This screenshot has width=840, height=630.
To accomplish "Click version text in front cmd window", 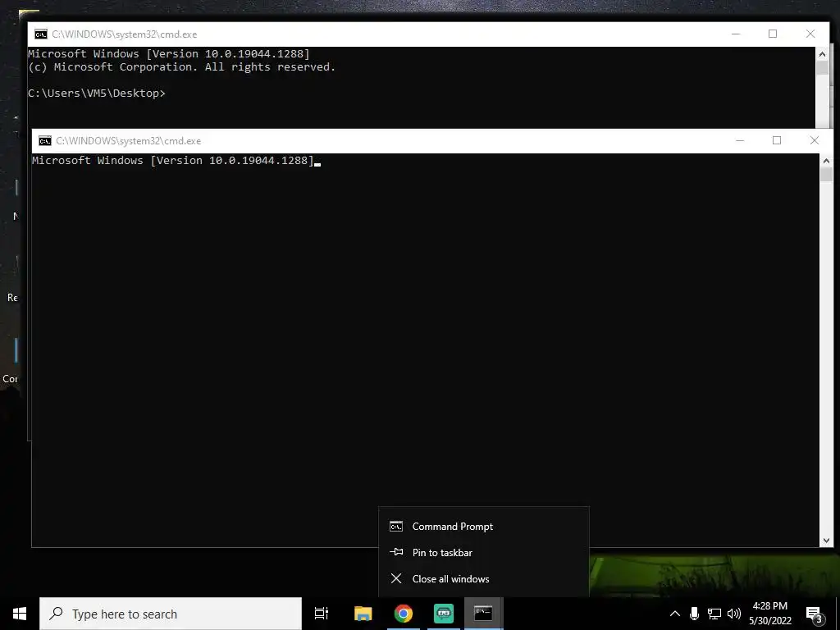I will click(173, 160).
